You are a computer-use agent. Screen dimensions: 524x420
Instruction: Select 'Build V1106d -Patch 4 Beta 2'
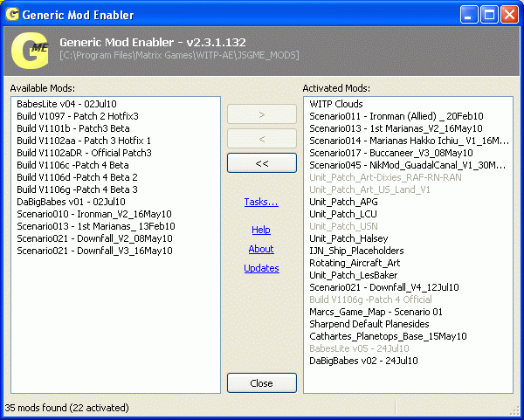coord(77,177)
